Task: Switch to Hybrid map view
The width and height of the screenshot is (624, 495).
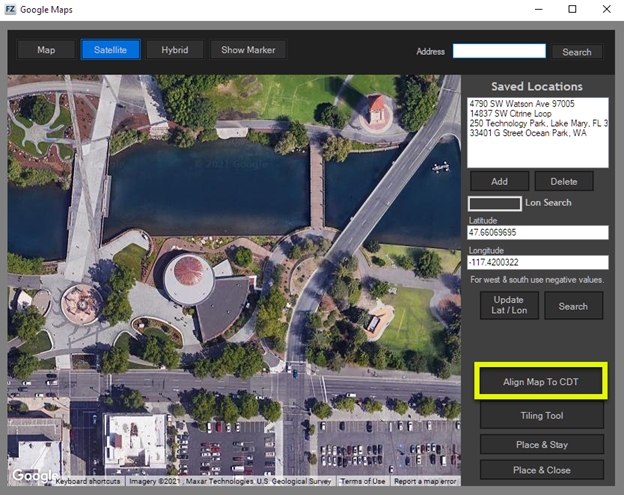Action: [175, 50]
